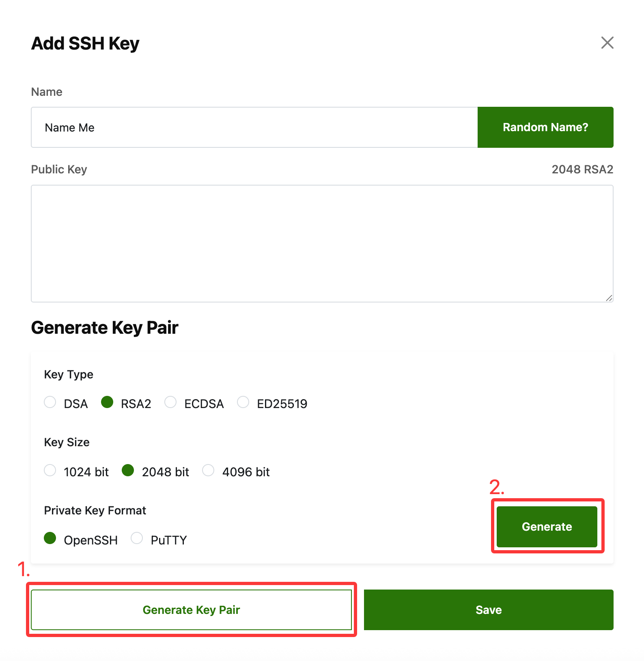Click the Public Key text area
Image resolution: width=644 pixels, height=661 pixels.
click(x=322, y=243)
